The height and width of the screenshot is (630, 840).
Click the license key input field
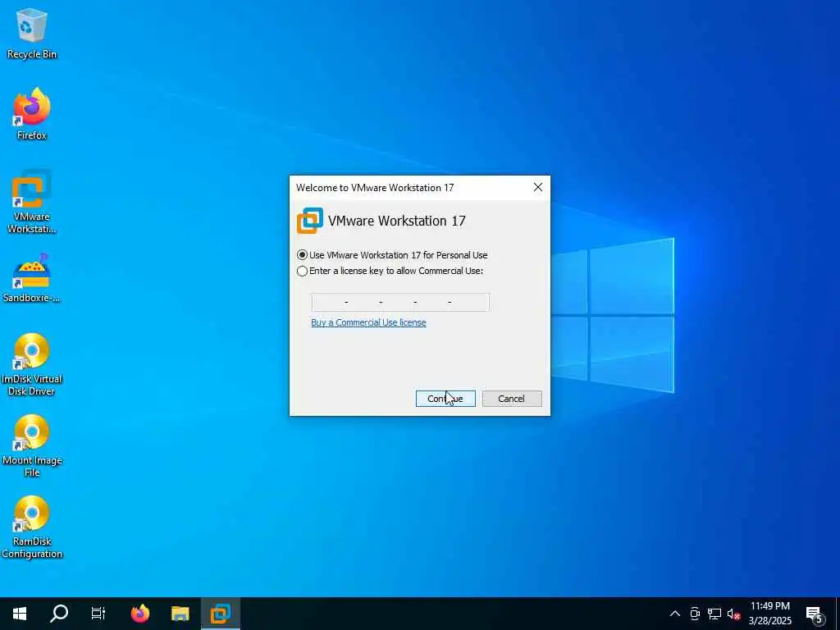[400, 302]
